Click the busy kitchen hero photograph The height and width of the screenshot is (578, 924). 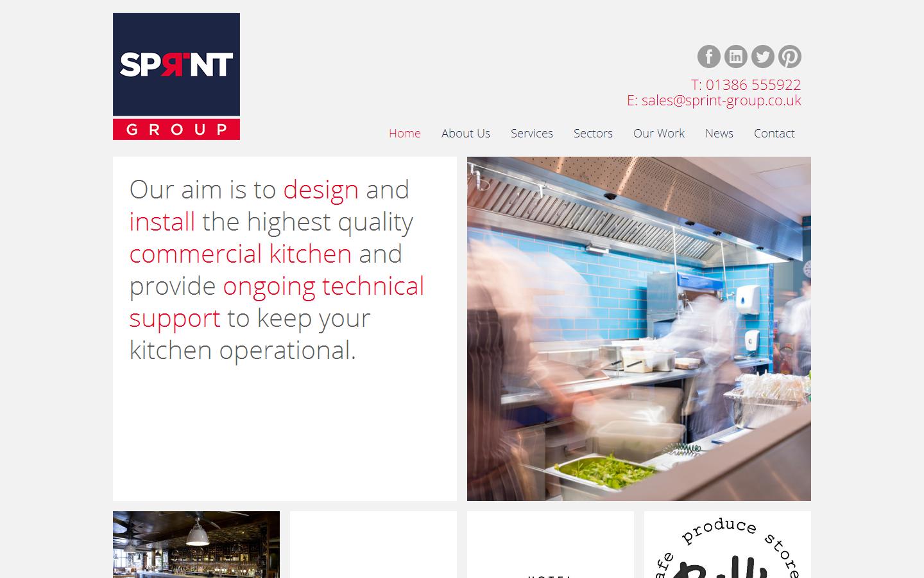point(638,329)
